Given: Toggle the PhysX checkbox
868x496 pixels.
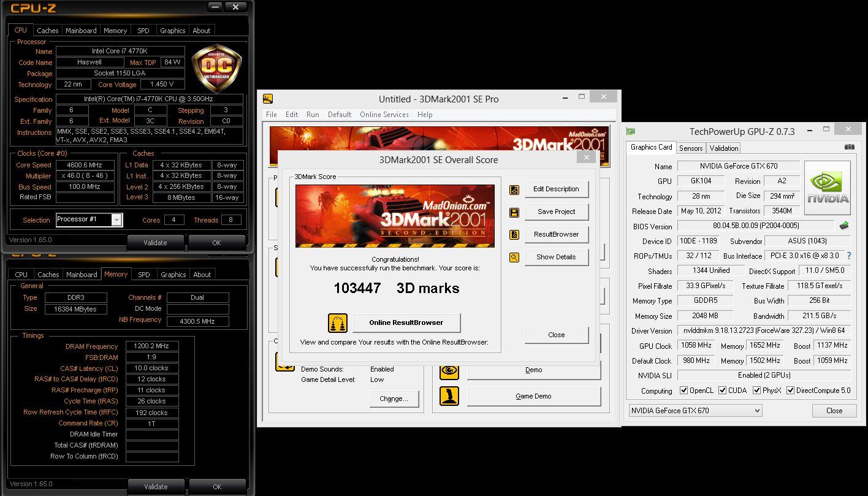Looking at the screenshot, I should pyautogui.click(x=756, y=391).
